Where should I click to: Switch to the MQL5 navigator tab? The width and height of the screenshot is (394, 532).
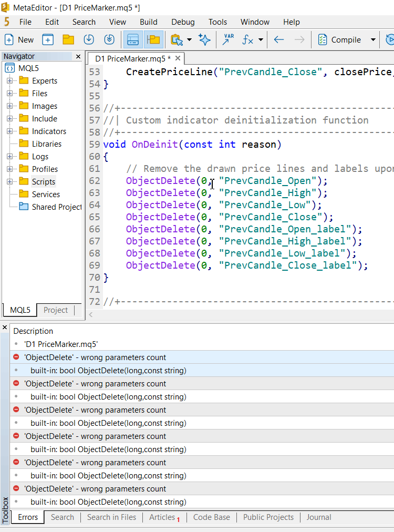coord(20,310)
